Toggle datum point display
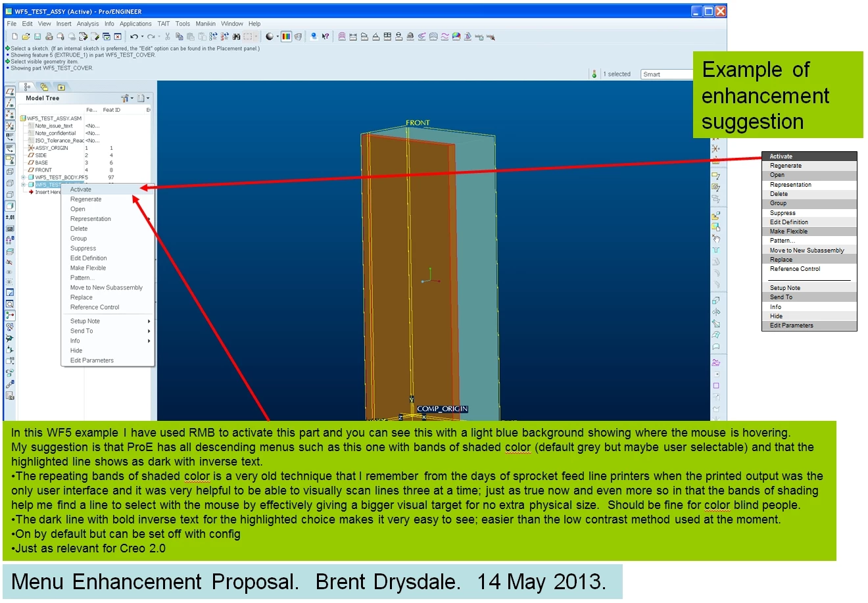 click(10, 114)
